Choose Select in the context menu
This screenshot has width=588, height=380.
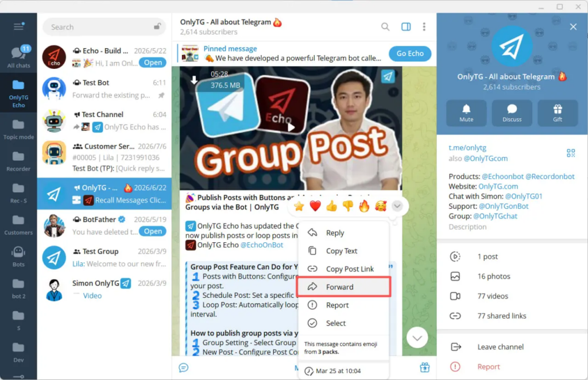tap(343, 323)
